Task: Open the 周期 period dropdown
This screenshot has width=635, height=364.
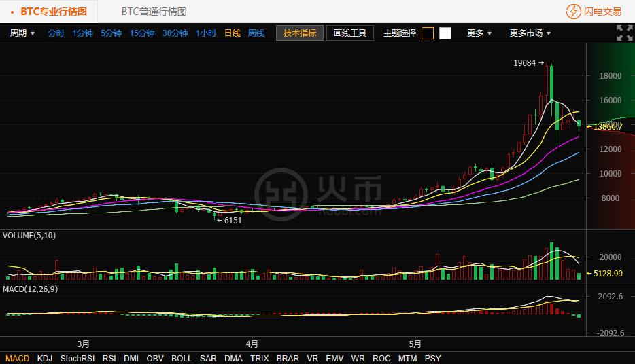Action: tap(22, 33)
